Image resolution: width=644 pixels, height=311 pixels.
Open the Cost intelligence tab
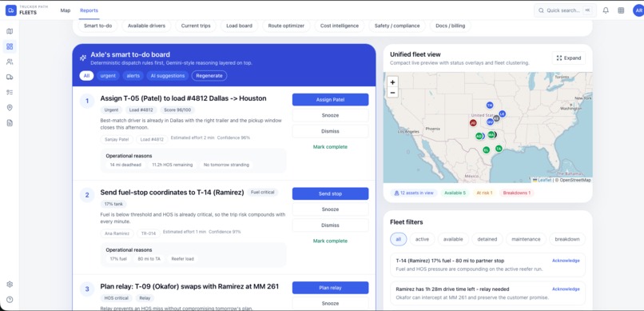[x=340, y=26]
